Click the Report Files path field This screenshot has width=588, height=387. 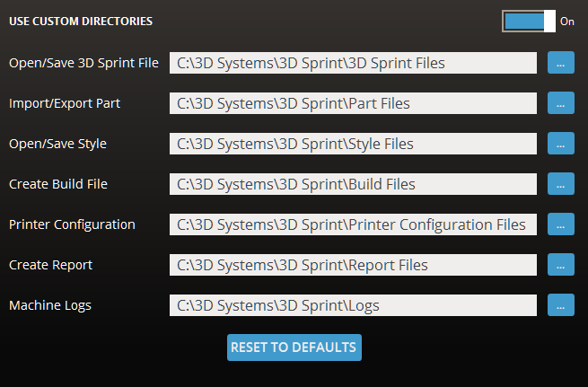click(353, 265)
